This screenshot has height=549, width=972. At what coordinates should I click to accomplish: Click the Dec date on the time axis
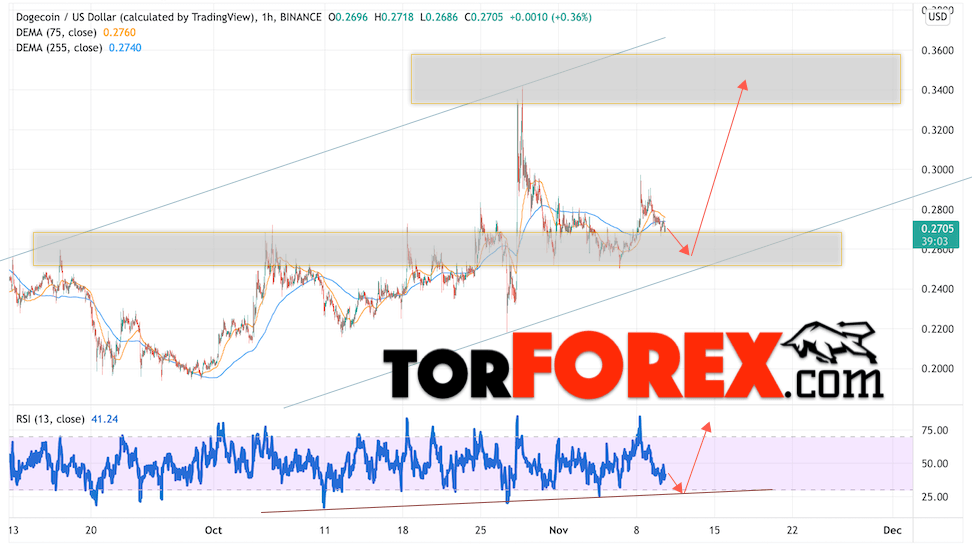point(892,530)
